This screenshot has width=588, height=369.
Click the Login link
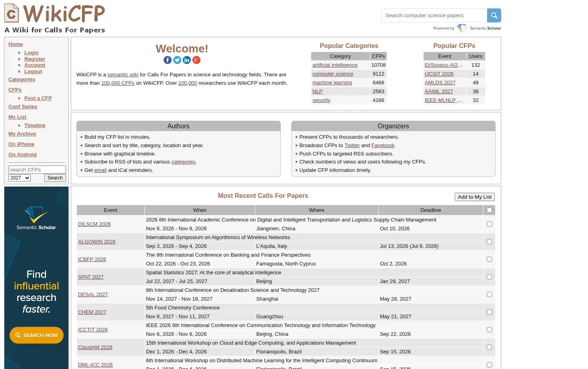coord(32,53)
